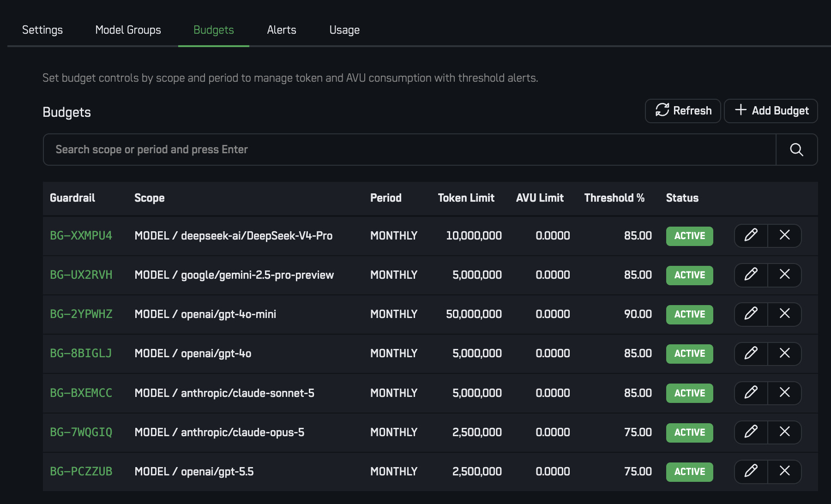831x504 pixels.
Task: Edit the claude-opus-5 budget
Action: tap(751, 432)
